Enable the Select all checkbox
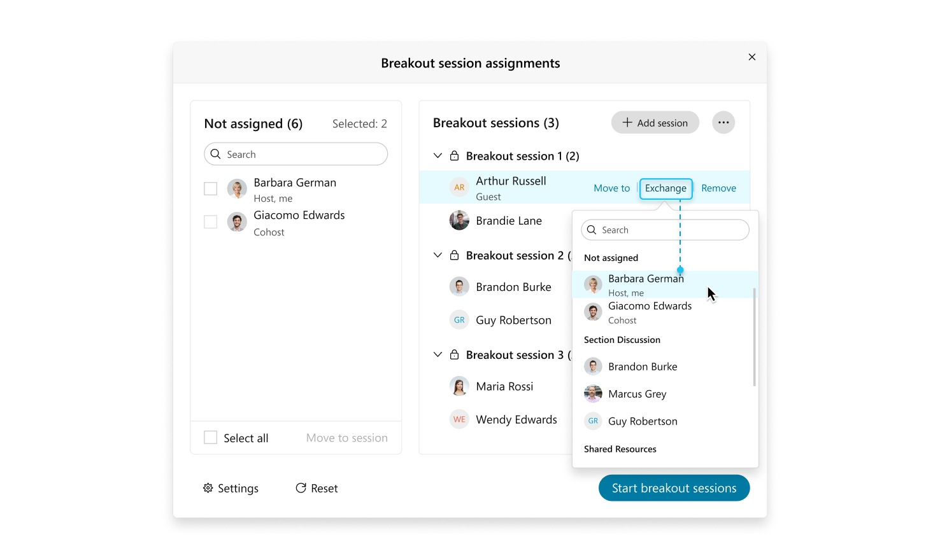The image size is (940, 560). tap(210, 437)
